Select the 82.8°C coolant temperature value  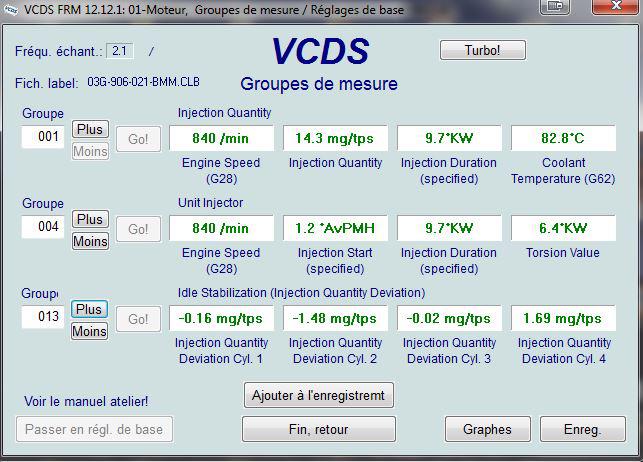pos(563,139)
